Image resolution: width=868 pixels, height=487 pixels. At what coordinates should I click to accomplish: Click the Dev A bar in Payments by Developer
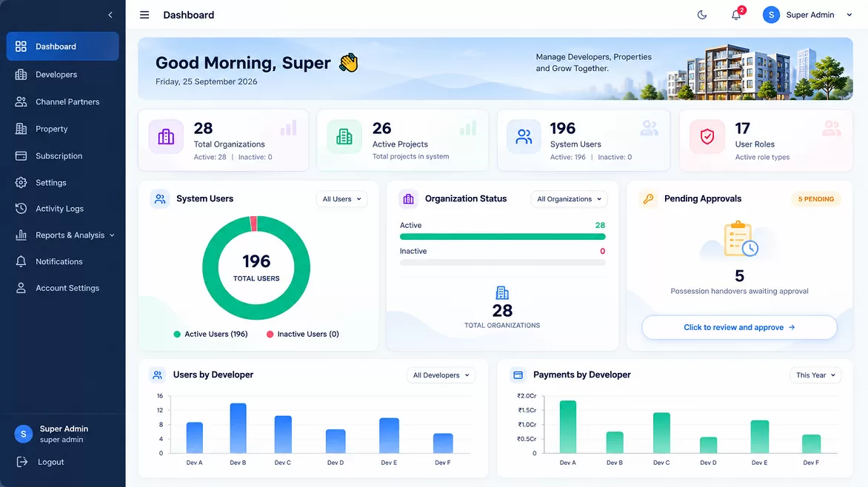pos(568,426)
